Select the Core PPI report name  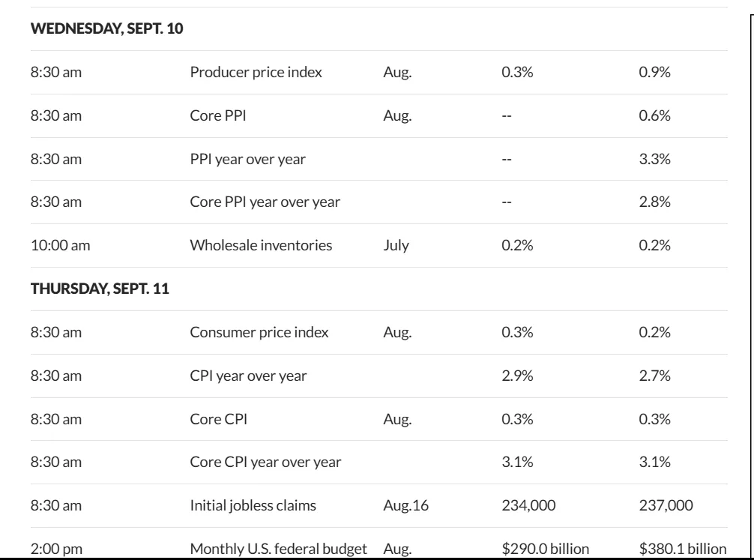(x=218, y=115)
